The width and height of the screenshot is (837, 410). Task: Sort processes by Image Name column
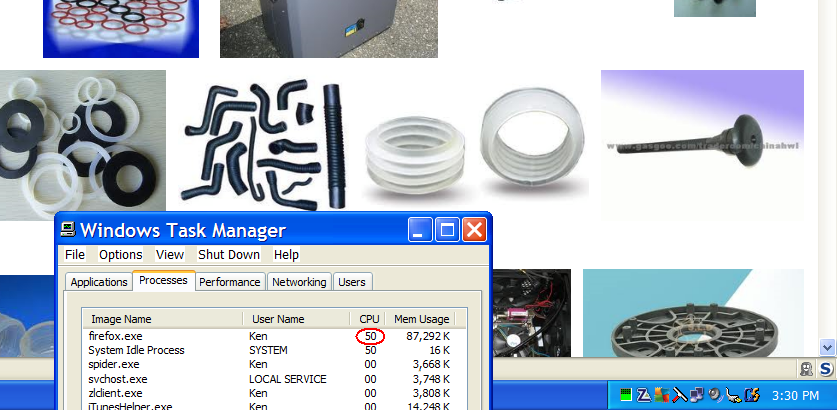click(163, 319)
